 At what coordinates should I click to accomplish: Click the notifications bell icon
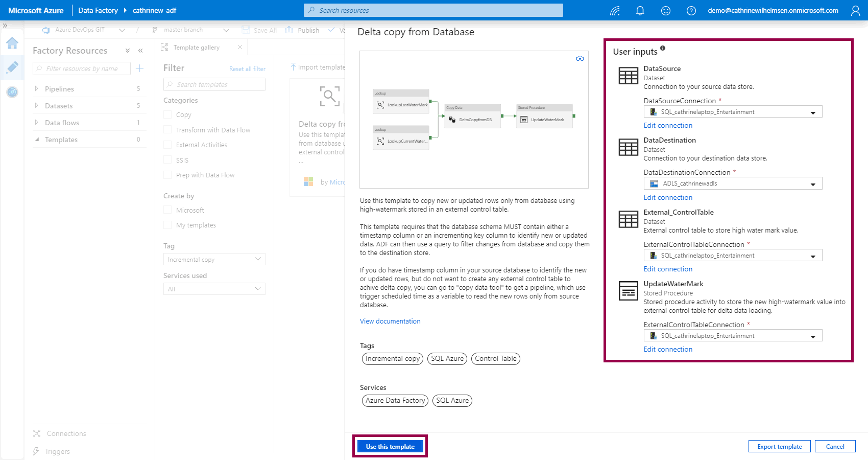coord(640,11)
